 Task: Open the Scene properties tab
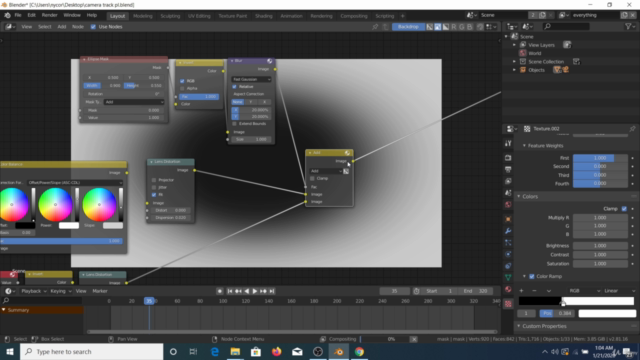point(508,193)
